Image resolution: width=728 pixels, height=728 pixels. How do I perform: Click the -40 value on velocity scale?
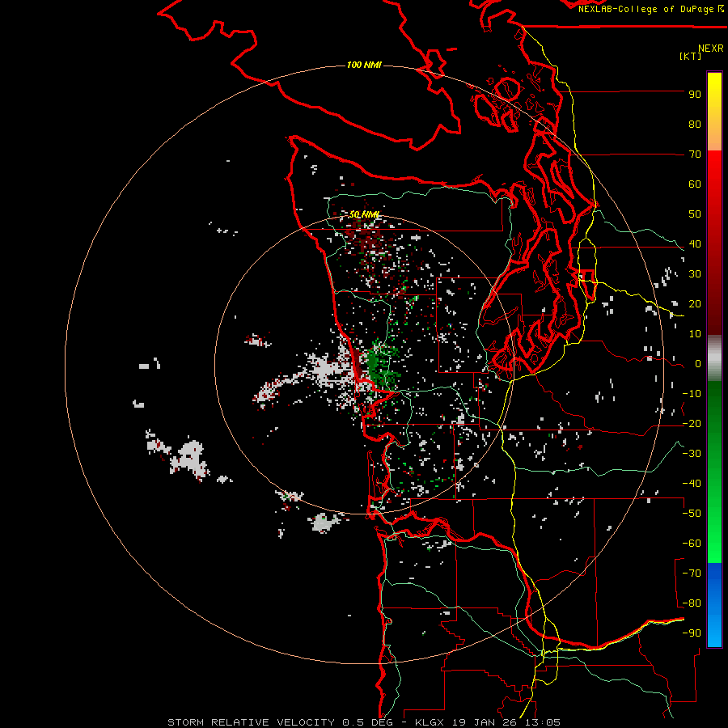click(x=692, y=484)
